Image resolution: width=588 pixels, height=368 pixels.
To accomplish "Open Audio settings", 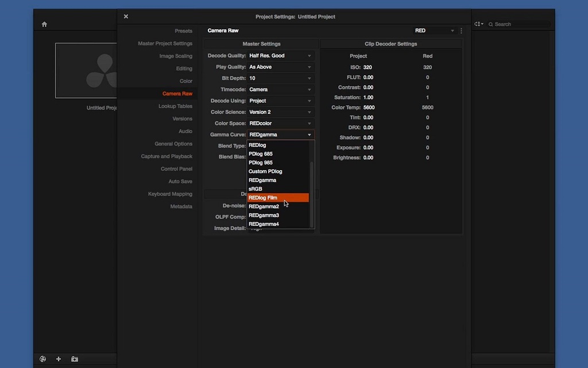I will (x=185, y=131).
